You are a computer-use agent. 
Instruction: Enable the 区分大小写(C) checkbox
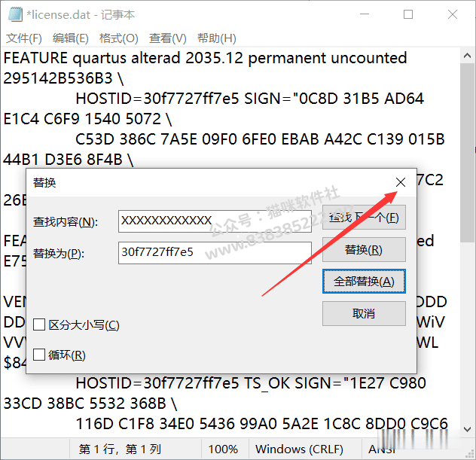39,324
